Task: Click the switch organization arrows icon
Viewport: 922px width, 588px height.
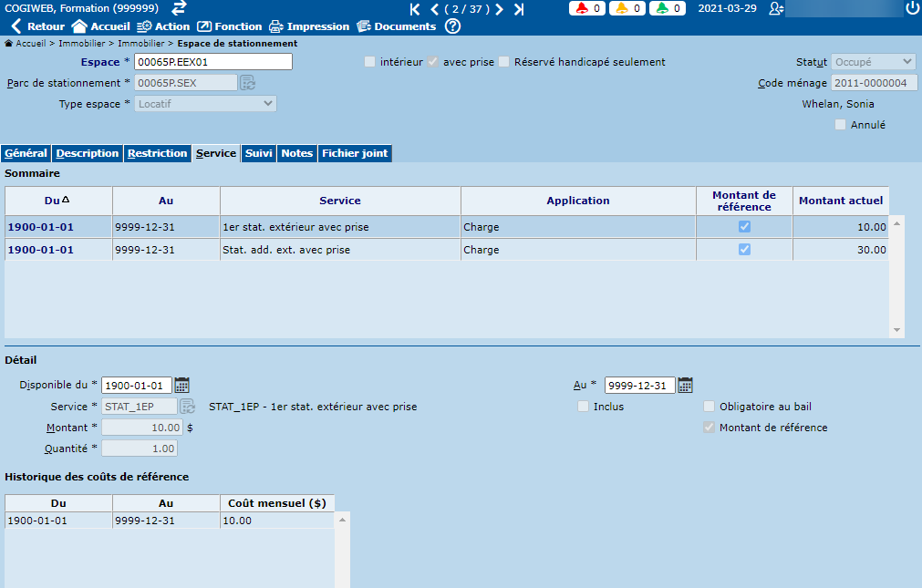Action: coord(179,8)
